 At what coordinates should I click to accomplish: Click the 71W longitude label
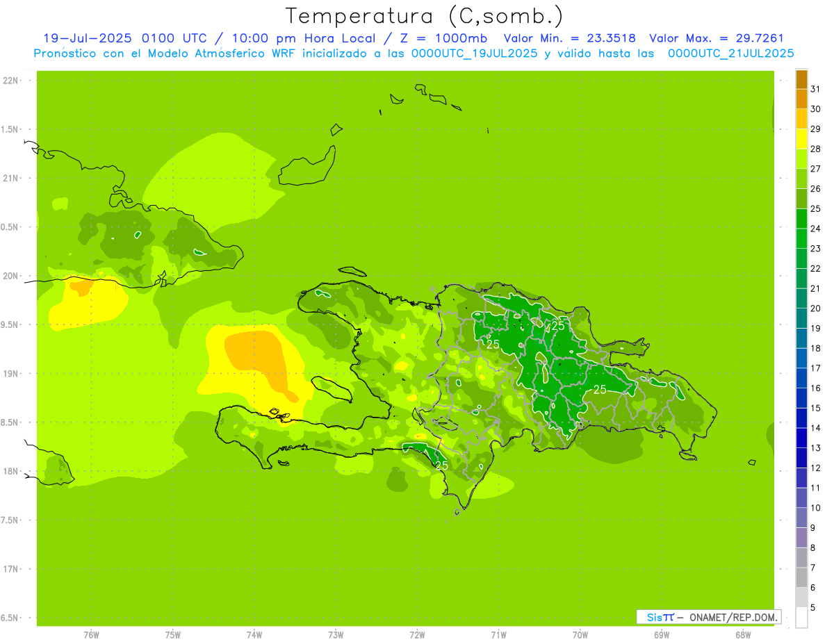(x=498, y=635)
